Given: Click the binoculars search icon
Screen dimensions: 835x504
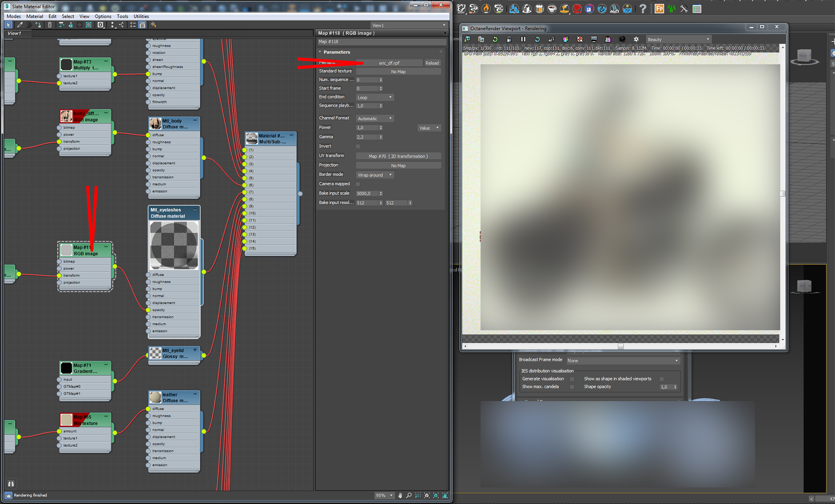Looking at the screenshot, I should click(11, 484).
